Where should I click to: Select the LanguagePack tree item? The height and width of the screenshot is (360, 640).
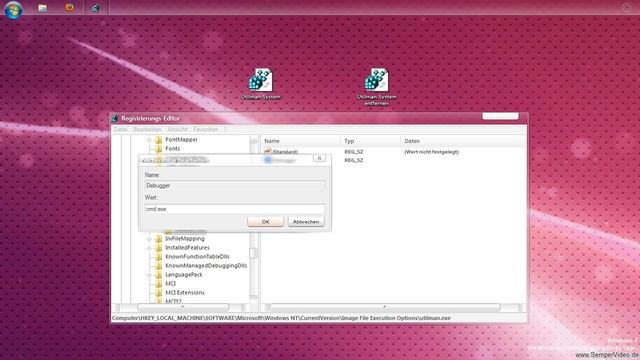click(184, 274)
